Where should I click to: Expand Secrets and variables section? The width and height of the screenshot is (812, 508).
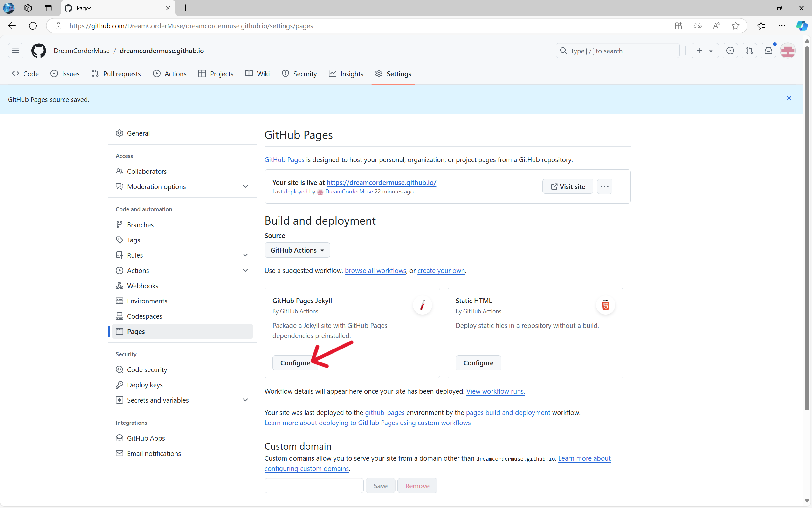coord(245,400)
